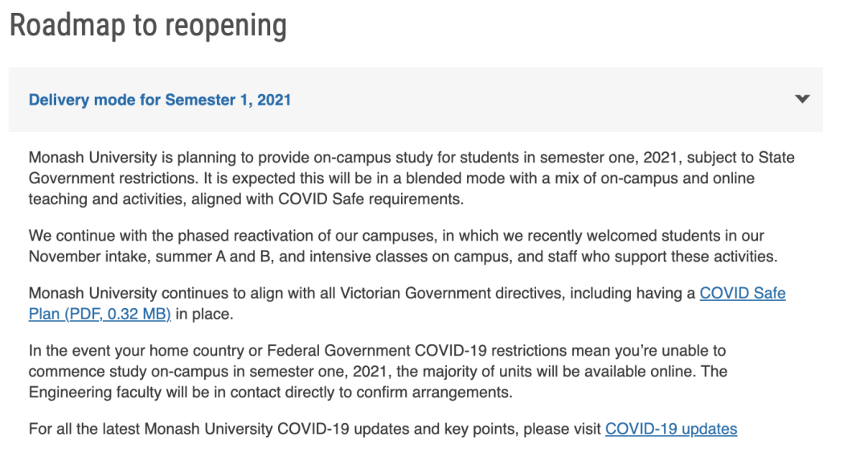Click the words 'in place.' after PDF link
868x461 pixels.
pyautogui.click(x=204, y=314)
